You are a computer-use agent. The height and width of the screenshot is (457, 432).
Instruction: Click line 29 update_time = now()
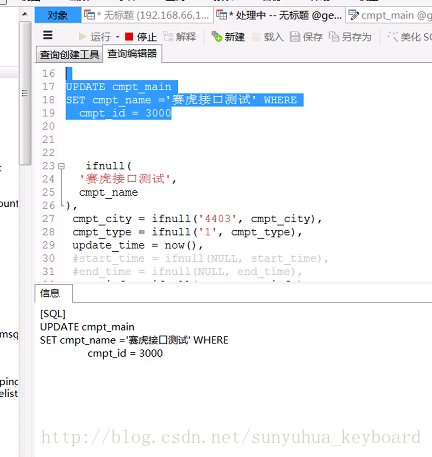click(x=138, y=245)
